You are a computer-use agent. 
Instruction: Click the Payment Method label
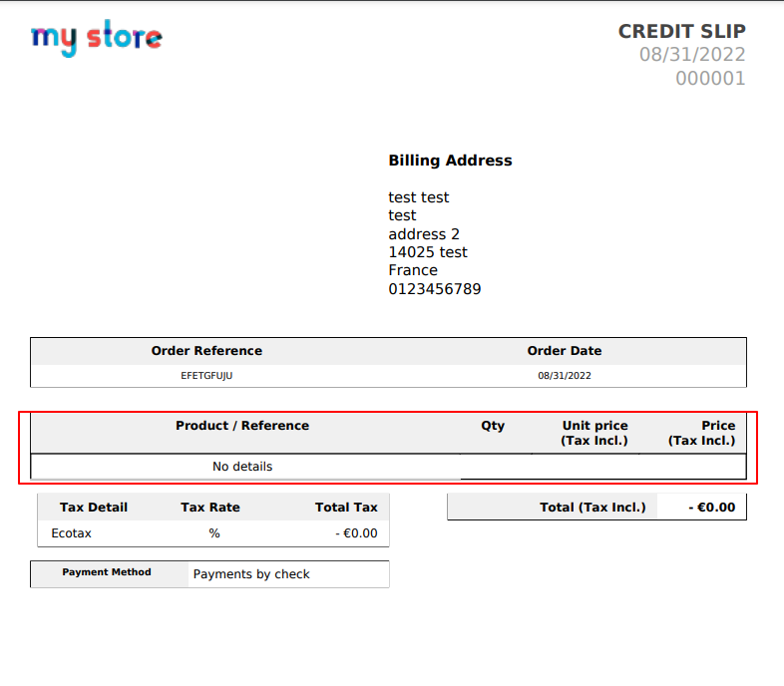[107, 572]
